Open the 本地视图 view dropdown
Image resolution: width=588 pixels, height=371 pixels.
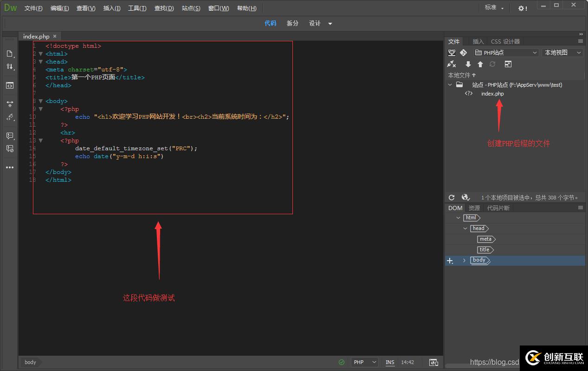[562, 53]
